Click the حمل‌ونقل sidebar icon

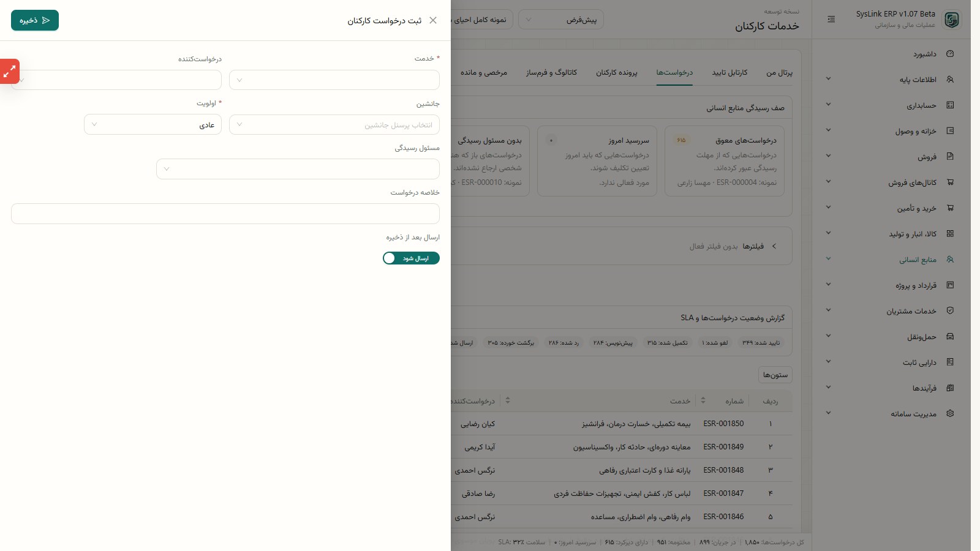tap(950, 337)
